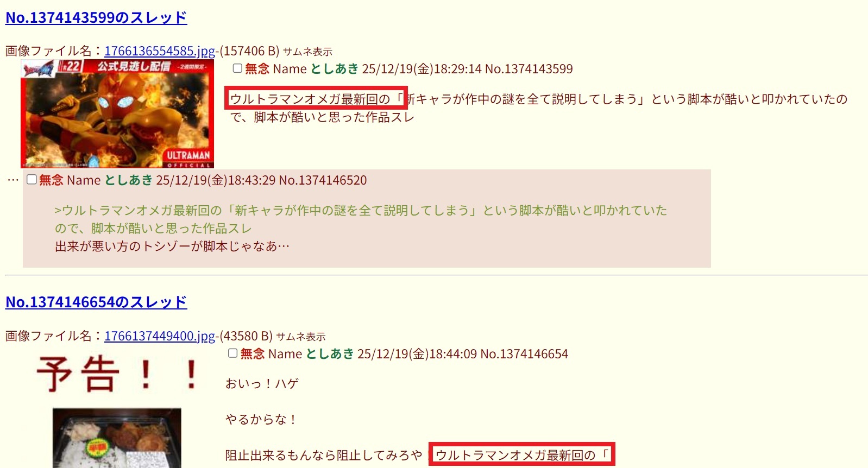Image resolution: width=868 pixels, height=468 pixels.
Task: Open thread No.1374146654 heading link
Action: pyautogui.click(x=96, y=302)
